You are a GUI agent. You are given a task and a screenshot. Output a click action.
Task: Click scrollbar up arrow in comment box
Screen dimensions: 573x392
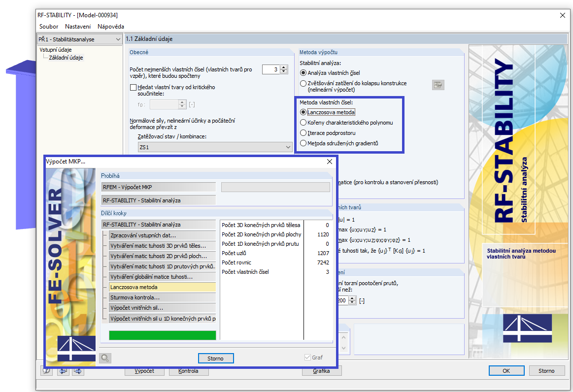point(343,337)
